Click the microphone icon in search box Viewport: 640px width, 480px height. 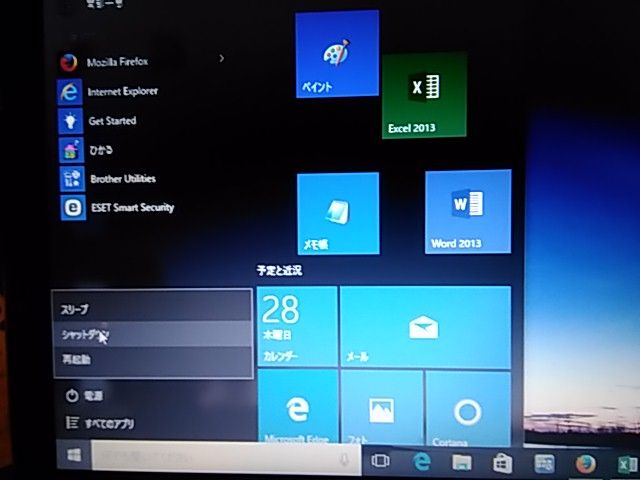pos(343,460)
